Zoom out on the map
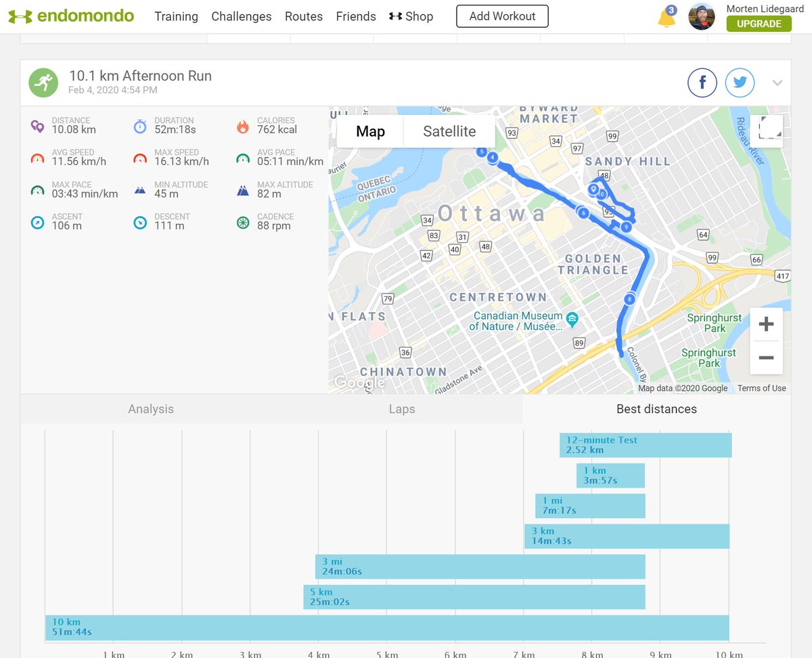 coord(766,357)
